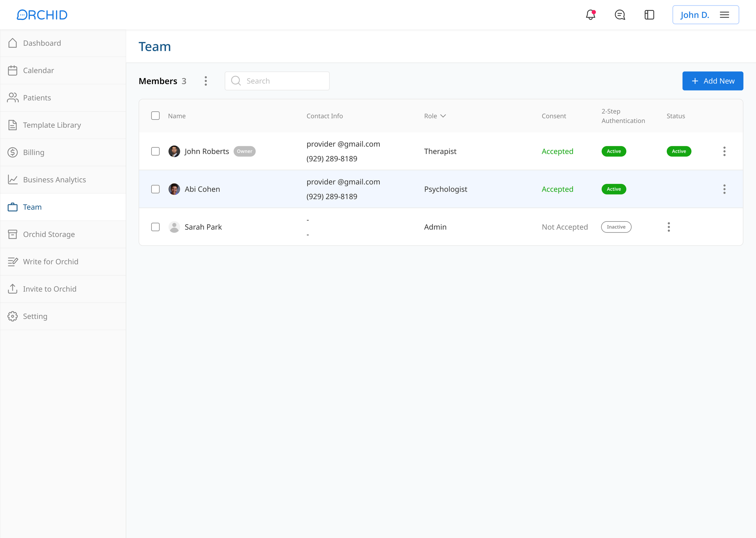The width and height of the screenshot is (756, 538).
Task: Open row actions for Sarah Park
Action: [x=669, y=227]
